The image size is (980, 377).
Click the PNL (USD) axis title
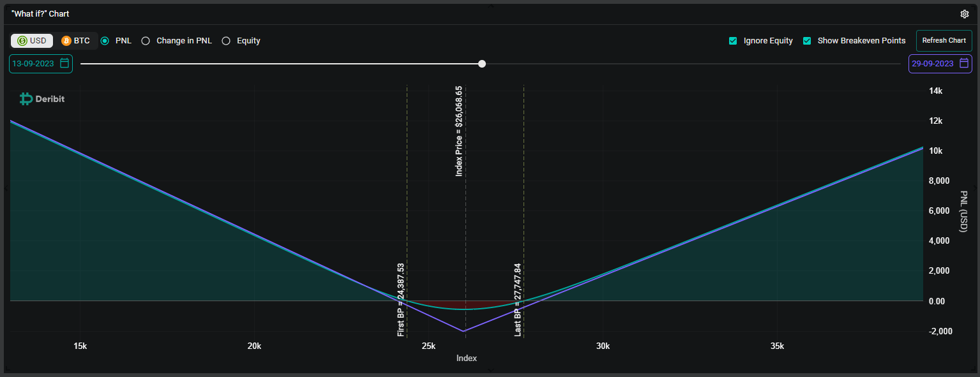pyautogui.click(x=963, y=212)
